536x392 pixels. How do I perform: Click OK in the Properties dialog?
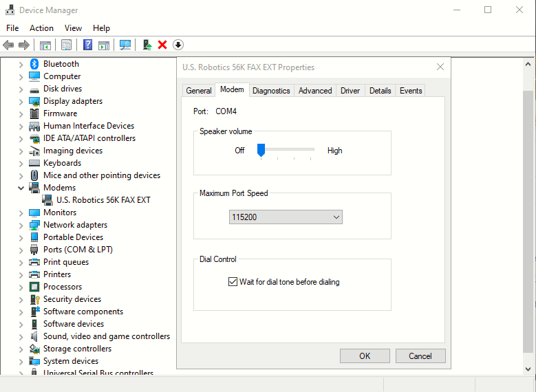[365, 356]
